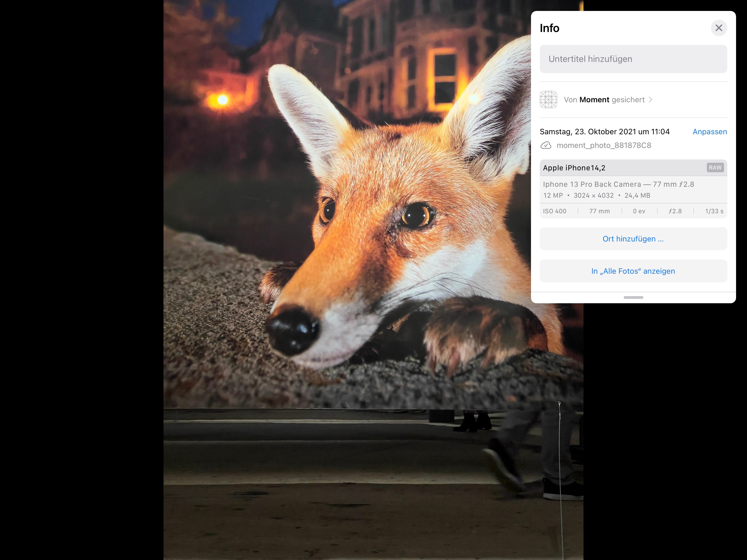
Task: Tap the ƒ2.8 aperture value
Action: coord(675,211)
